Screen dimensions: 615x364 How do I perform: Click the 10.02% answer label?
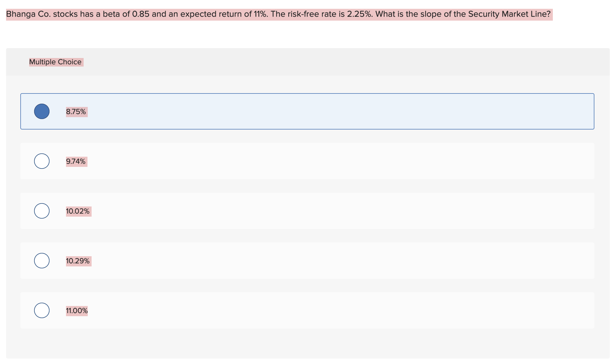(78, 211)
